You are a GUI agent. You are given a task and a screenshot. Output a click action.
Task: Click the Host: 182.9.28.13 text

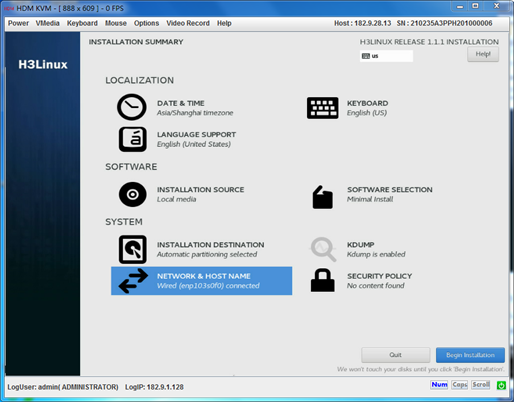362,23
